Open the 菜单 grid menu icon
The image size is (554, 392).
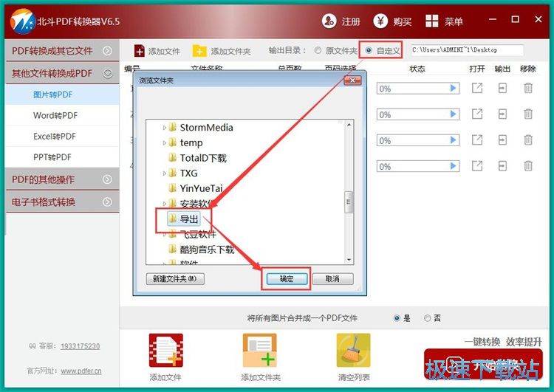pos(432,21)
